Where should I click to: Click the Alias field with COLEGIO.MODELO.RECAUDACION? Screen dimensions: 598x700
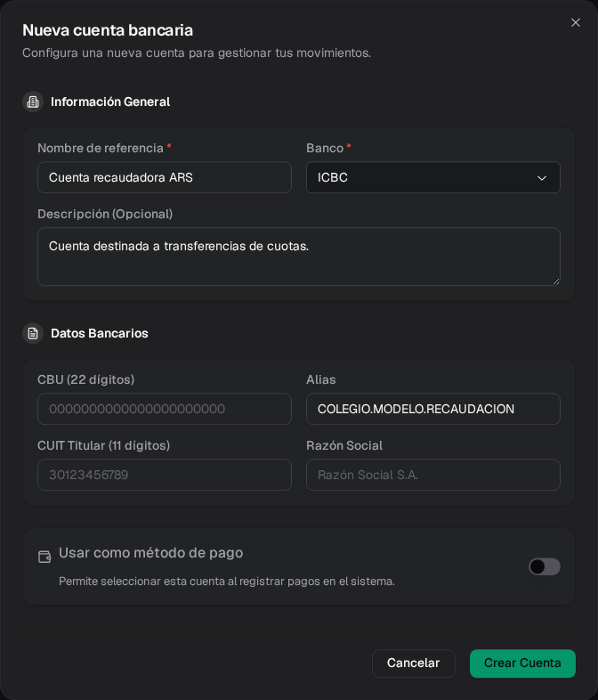(x=433, y=409)
